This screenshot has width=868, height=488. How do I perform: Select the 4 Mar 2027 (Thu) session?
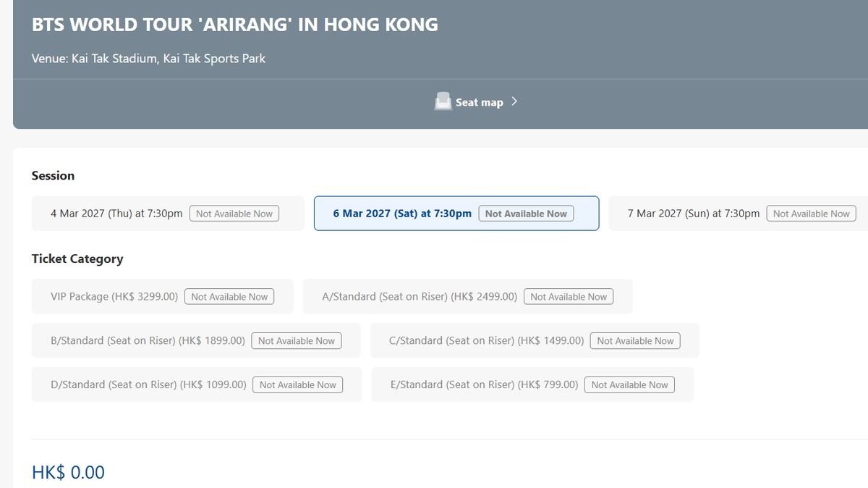(168, 214)
